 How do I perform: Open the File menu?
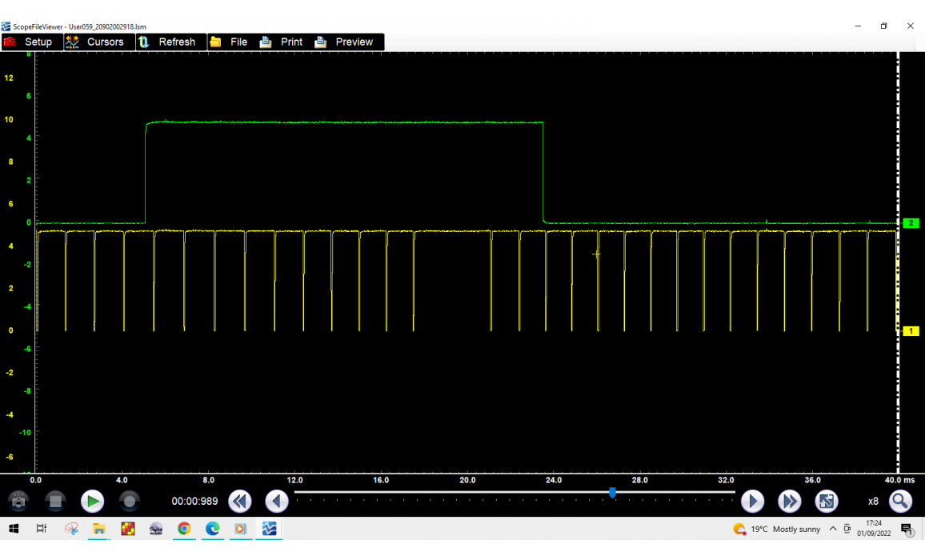pos(229,42)
